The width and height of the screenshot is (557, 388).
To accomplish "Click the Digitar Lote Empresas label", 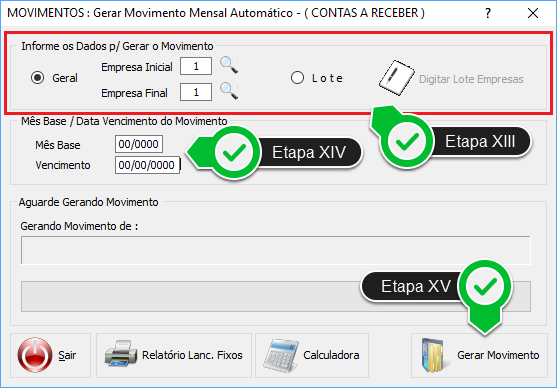I will tap(471, 79).
